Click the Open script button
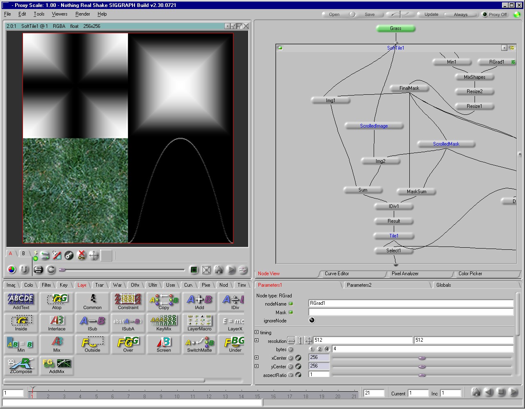 pyautogui.click(x=334, y=14)
